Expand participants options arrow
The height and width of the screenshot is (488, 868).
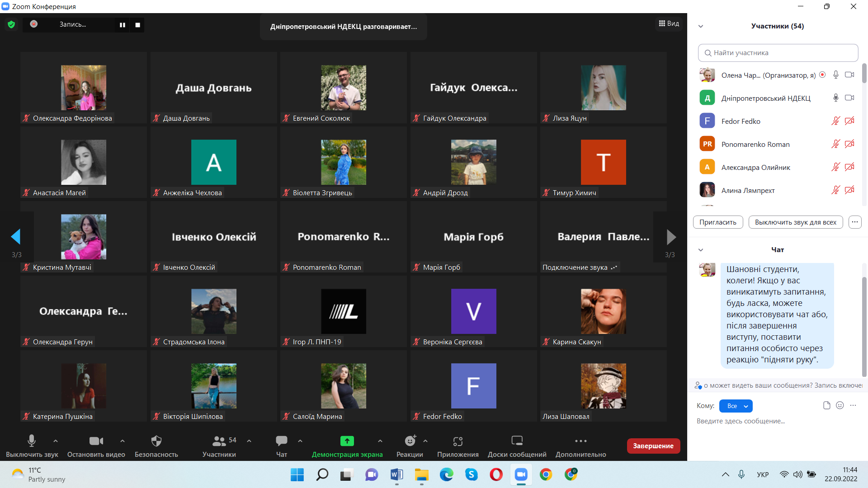point(249,441)
